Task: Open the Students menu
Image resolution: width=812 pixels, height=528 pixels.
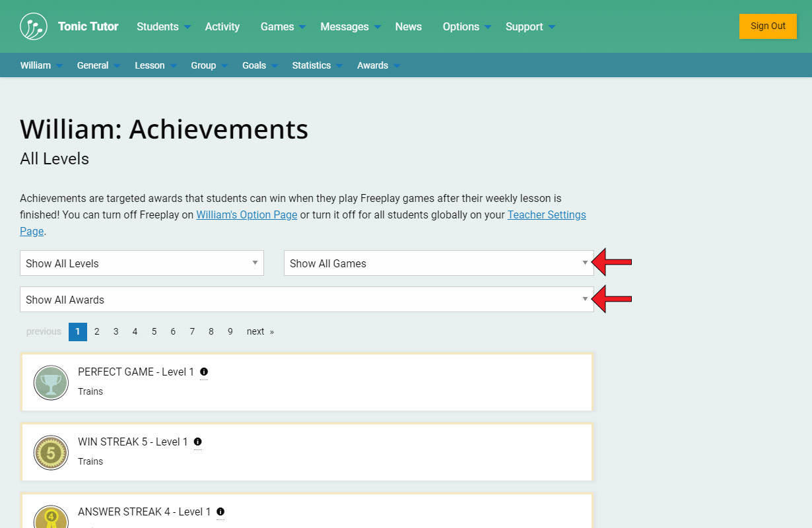Action: coord(163,26)
